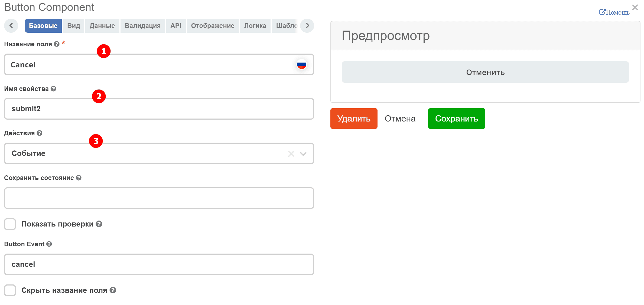
Task: Switch to the Отображение tab
Action: pos(213,26)
